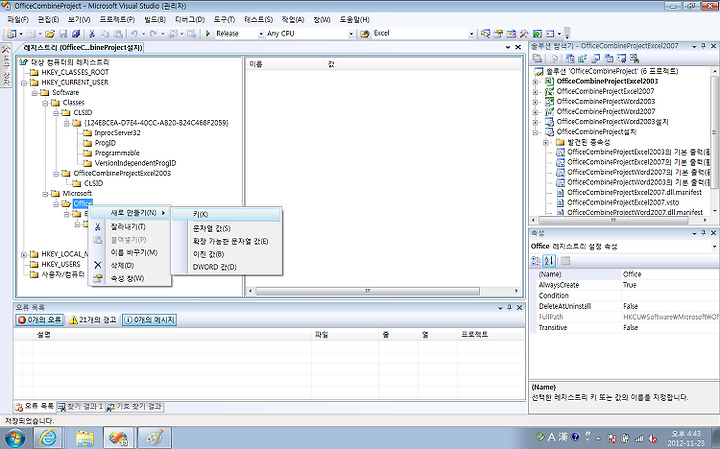Image resolution: width=720 pixels, height=449 pixels.
Task: Select 이름 바꾸기(M) in context menu
Action: (x=130, y=253)
